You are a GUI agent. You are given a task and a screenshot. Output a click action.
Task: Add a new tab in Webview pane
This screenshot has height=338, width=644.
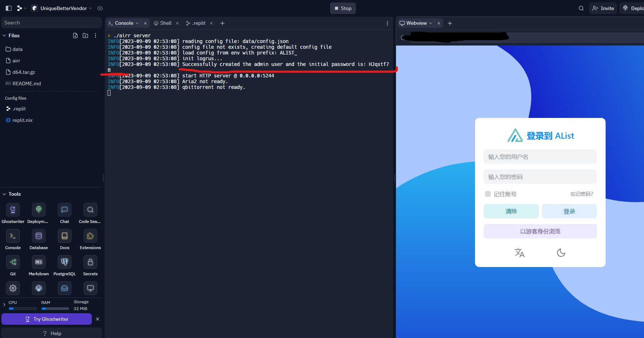pos(450,23)
